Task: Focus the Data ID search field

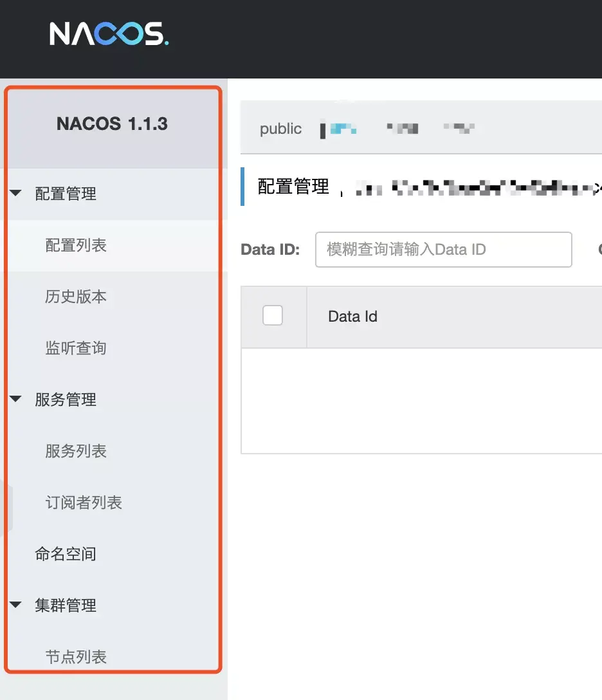Action: (x=444, y=250)
